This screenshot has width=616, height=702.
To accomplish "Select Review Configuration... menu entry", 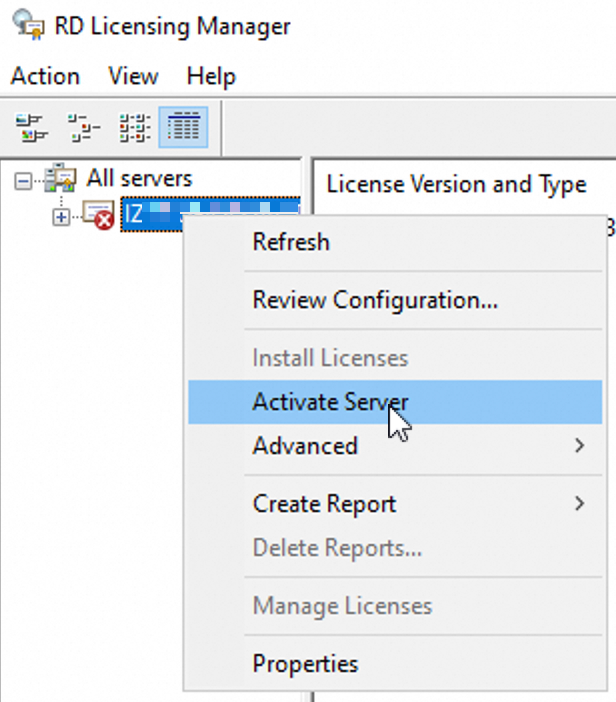I will click(375, 300).
